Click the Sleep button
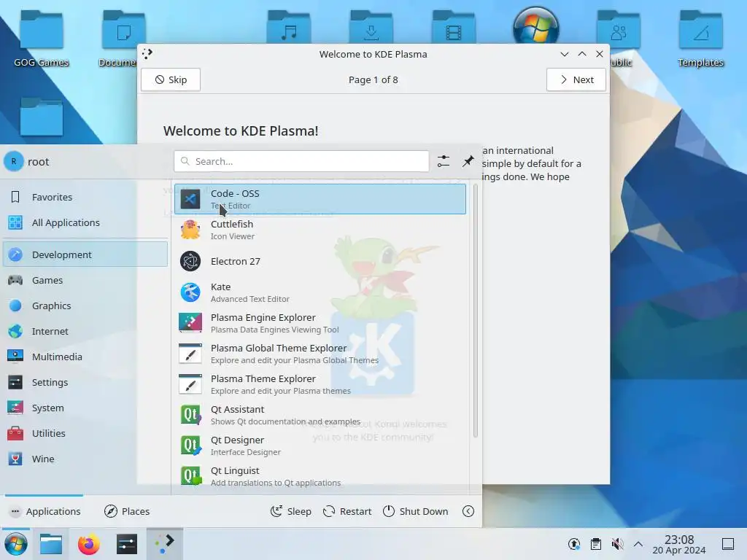747x560 pixels. (290, 511)
